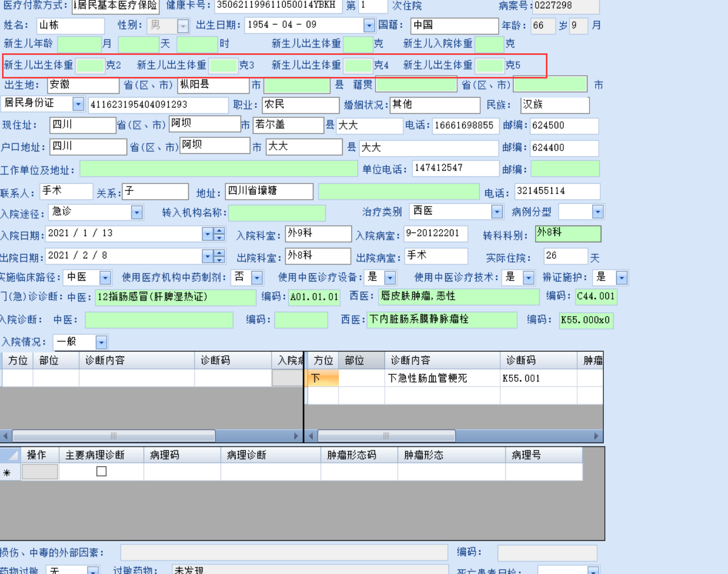The height and width of the screenshot is (574, 728).
Task: Click the 民族 field showing 汉族
Action: 555,105
